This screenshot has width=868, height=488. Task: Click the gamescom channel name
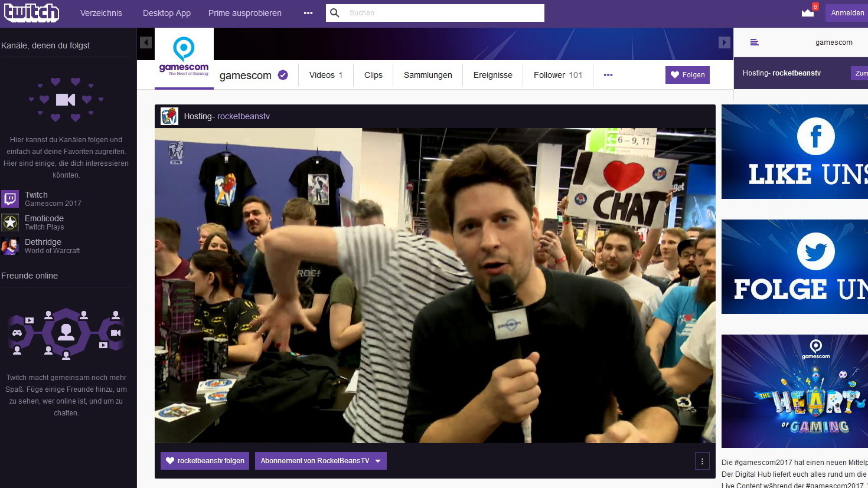pyautogui.click(x=246, y=76)
